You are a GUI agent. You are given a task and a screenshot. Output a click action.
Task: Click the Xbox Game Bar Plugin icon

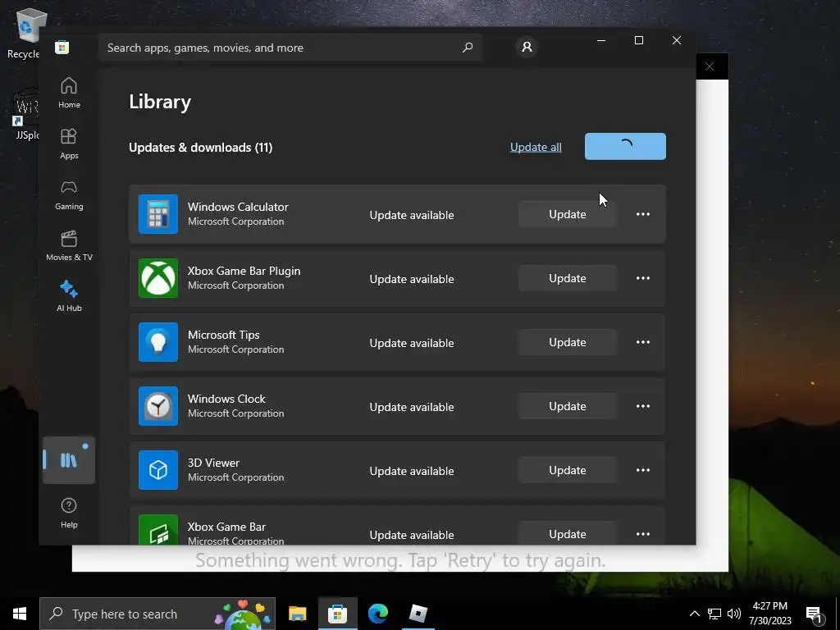coord(158,278)
